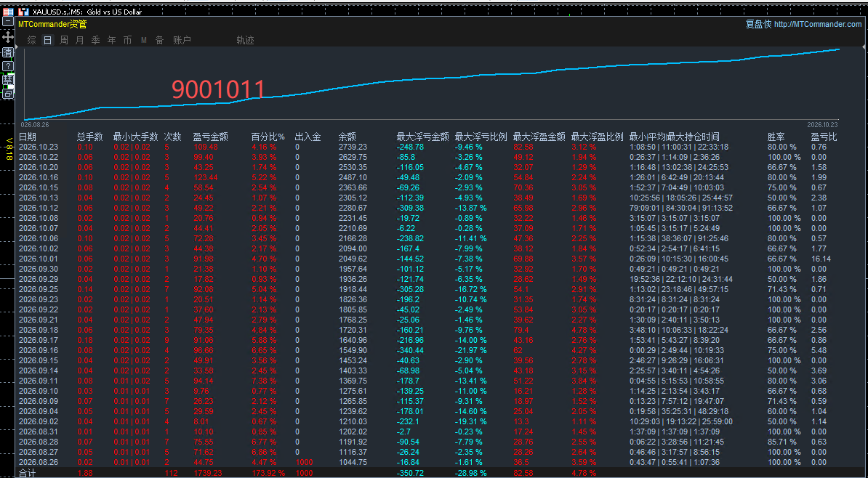Collapse the panel with the minus icon
Screen dimensions: 868x478
click(x=8, y=22)
